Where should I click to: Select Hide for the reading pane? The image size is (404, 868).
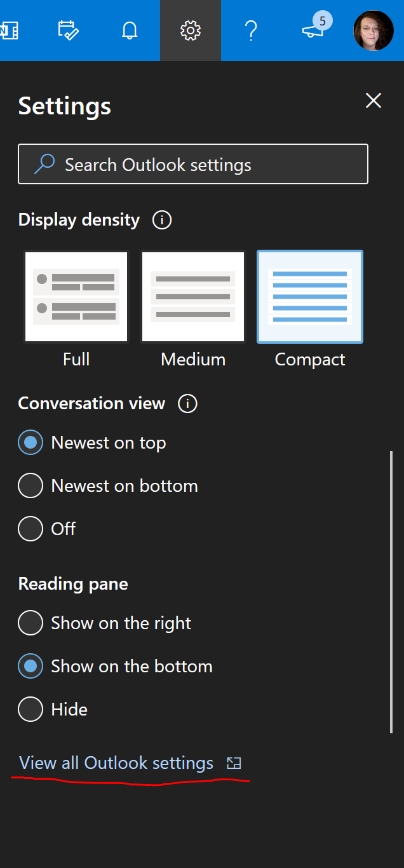(x=30, y=709)
